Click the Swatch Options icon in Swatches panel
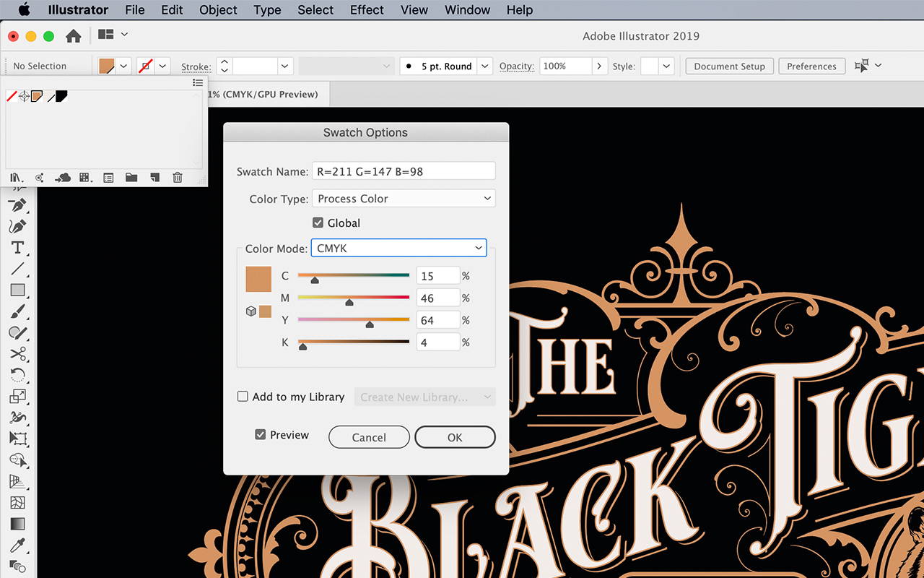Screen dimensions: 924x578 108,178
